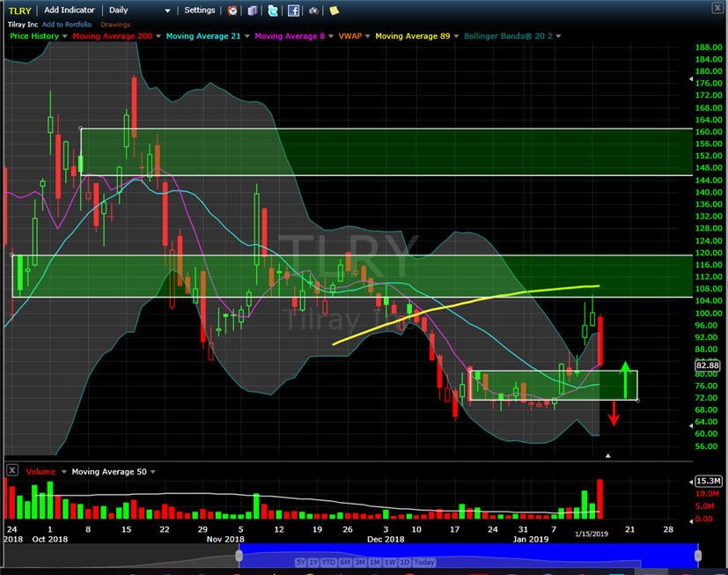
Task: Click the Nov 2018 date axis label
Action: click(225, 539)
